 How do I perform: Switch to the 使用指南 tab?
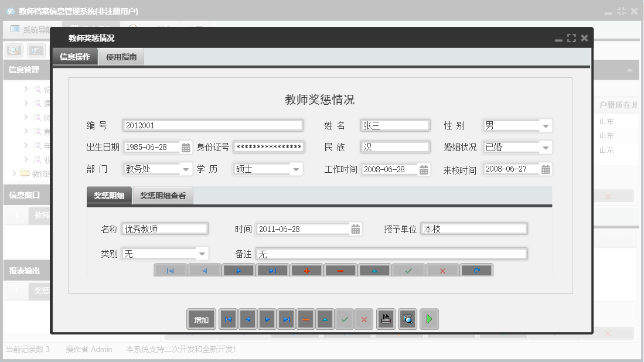point(122,56)
